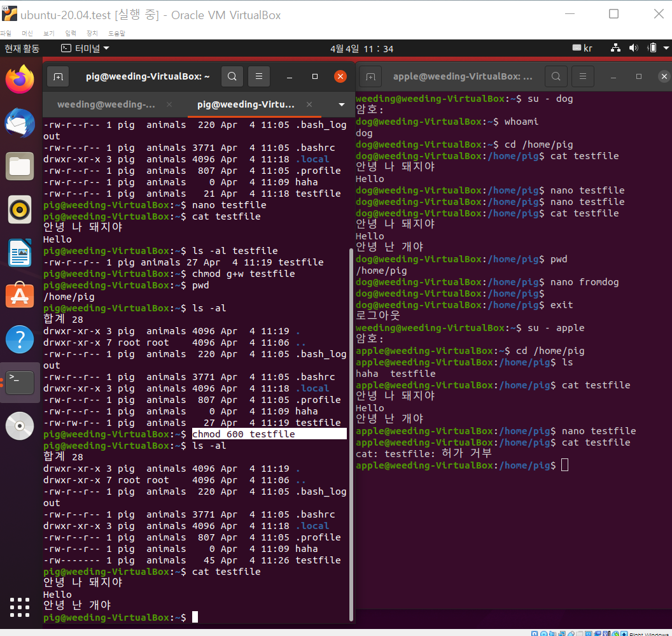Open Ubuntu Software store icon

[20, 296]
